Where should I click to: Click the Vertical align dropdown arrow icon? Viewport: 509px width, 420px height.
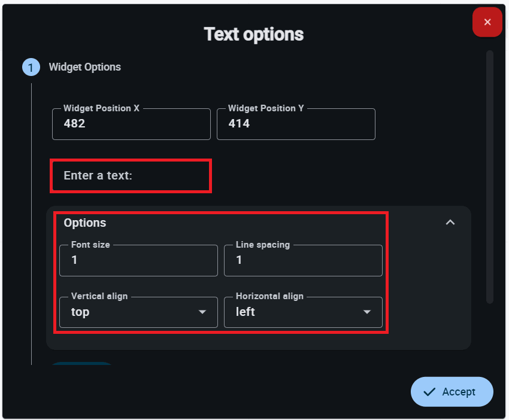point(202,312)
